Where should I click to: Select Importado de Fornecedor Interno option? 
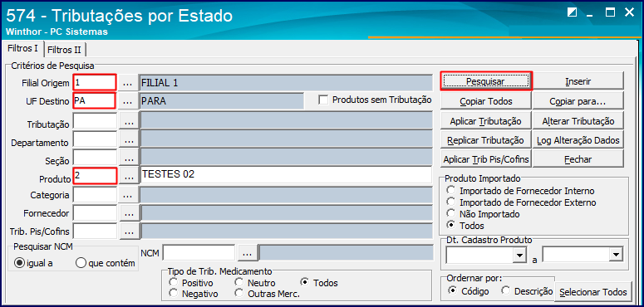click(451, 191)
